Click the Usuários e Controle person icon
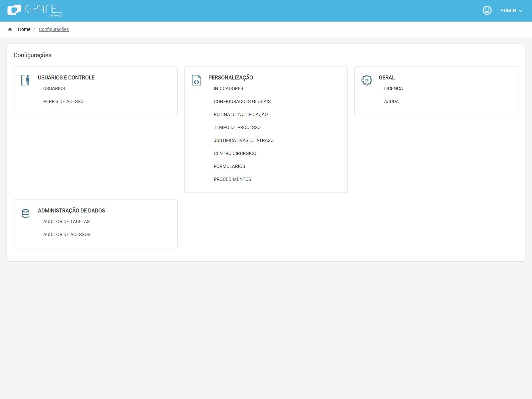 coord(25,80)
